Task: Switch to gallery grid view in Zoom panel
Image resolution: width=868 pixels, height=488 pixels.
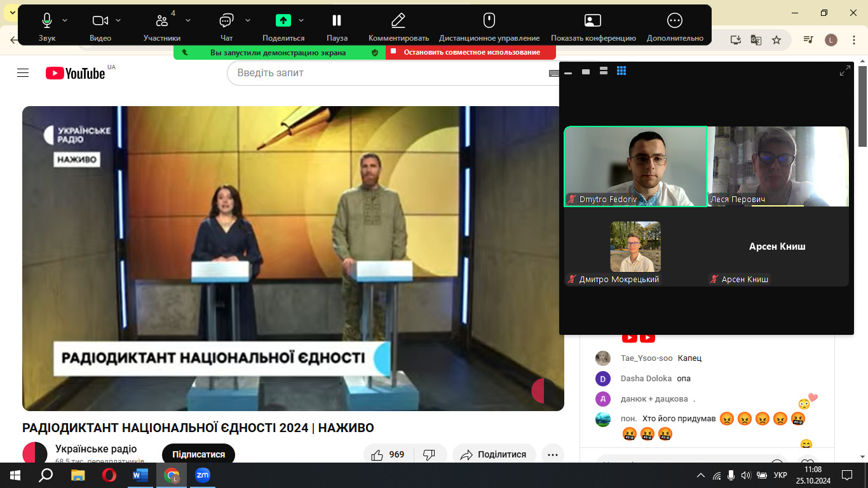Action: click(621, 71)
